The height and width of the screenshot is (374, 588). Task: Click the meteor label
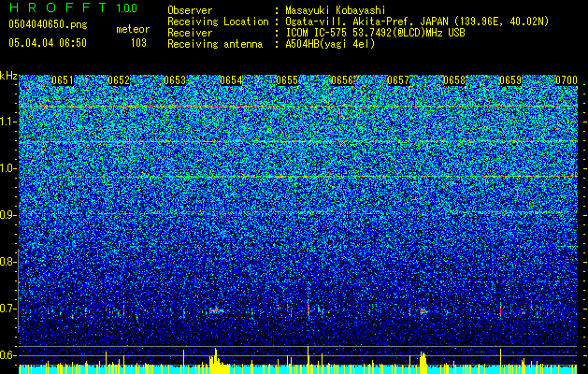(133, 29)
